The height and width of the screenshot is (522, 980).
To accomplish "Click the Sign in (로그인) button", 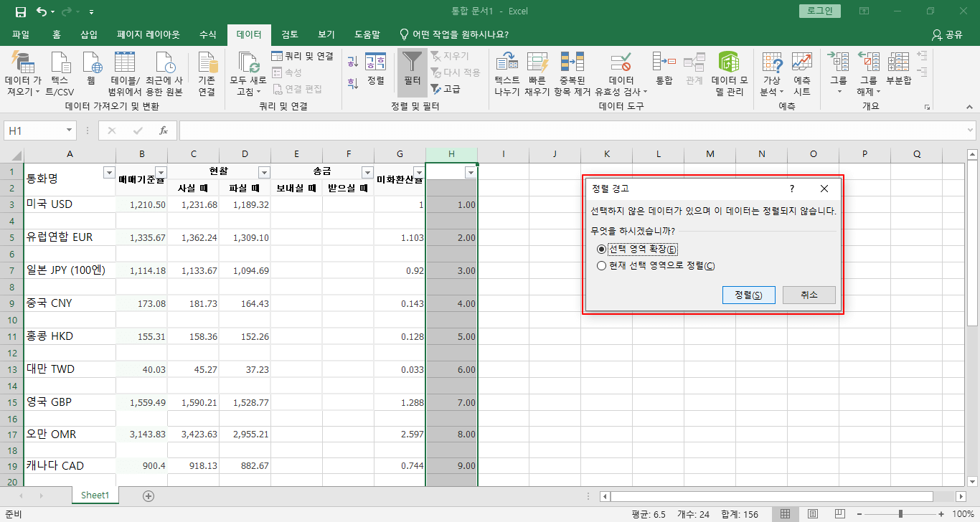I will tap(820, 11).
